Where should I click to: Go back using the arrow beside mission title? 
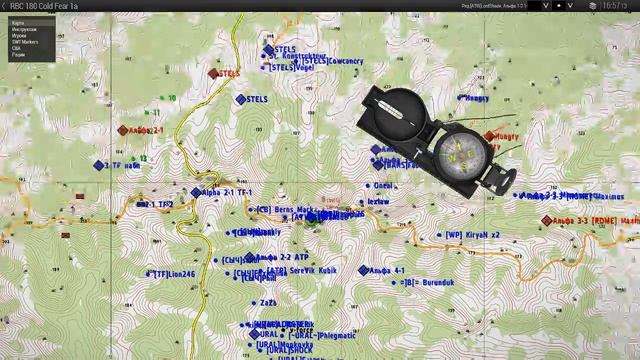(x=4, y=6)
